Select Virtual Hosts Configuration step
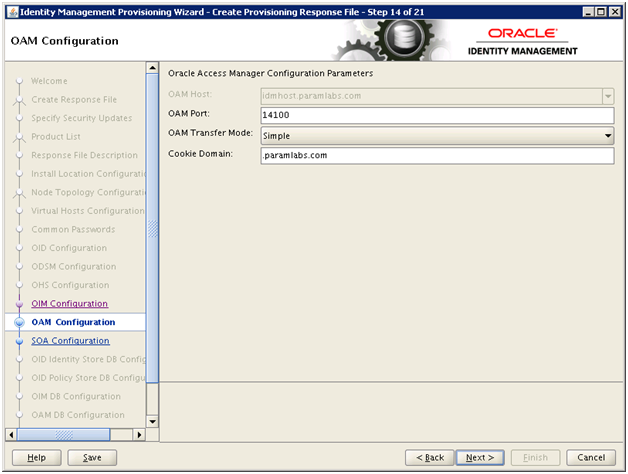The width and height of the screenshot is (628, 474). pyautogui.click(x=88, y=211)
